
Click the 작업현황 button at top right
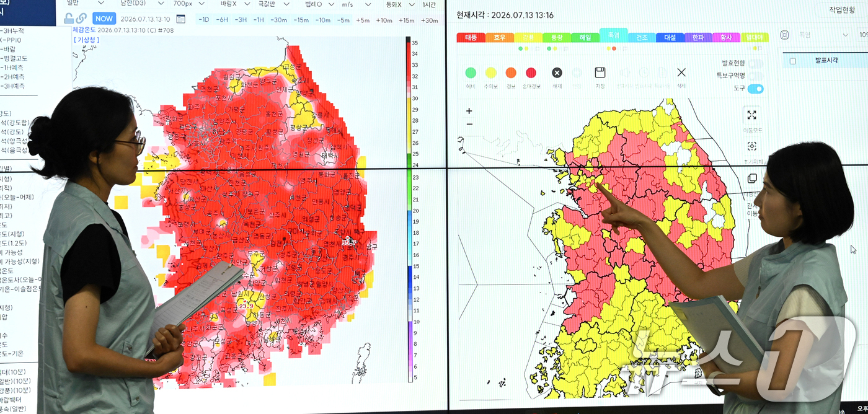click(842, 10)
